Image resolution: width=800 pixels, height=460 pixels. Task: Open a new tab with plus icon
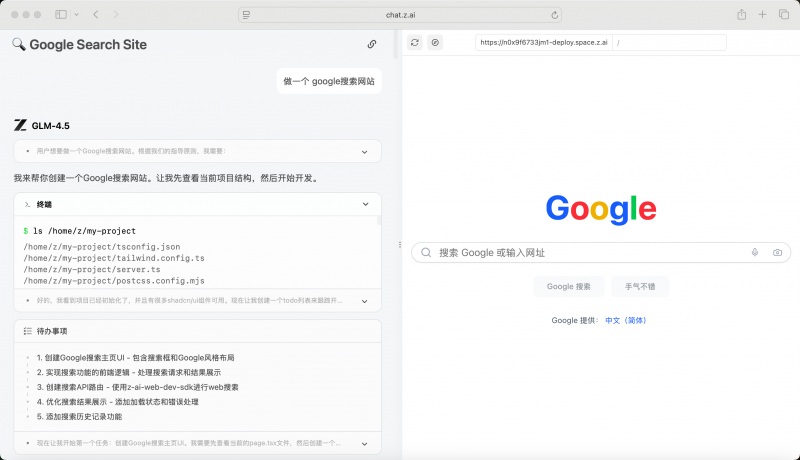762,15
